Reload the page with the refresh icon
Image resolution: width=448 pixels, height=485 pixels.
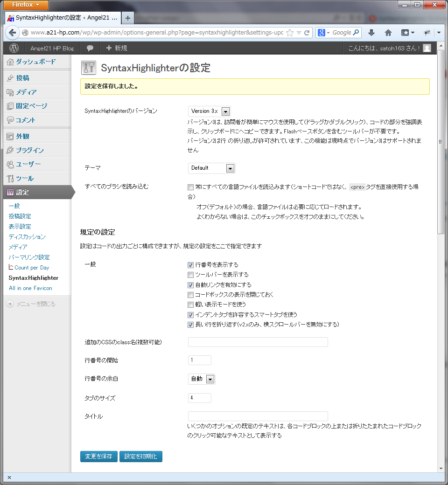click(x=307, y=33)
